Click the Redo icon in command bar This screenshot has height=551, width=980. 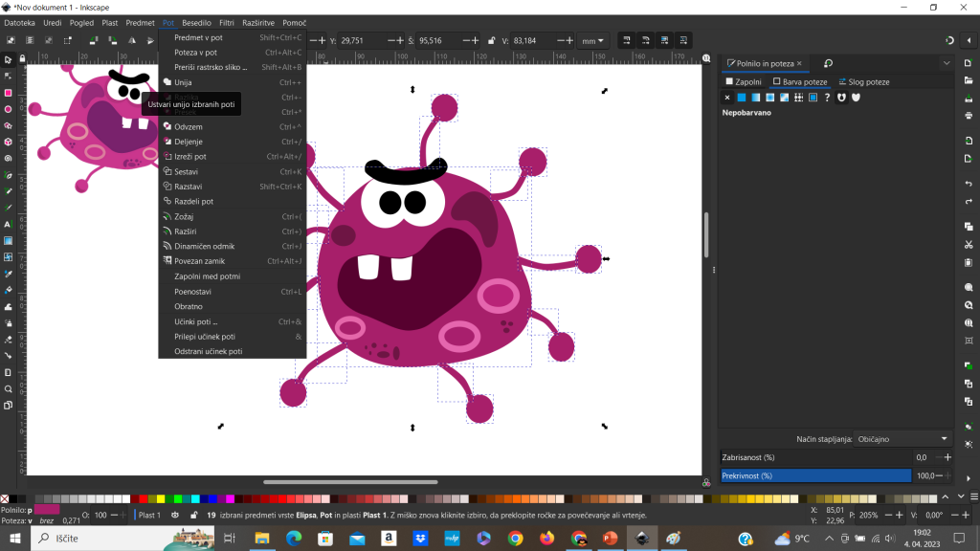coord(969,201)
